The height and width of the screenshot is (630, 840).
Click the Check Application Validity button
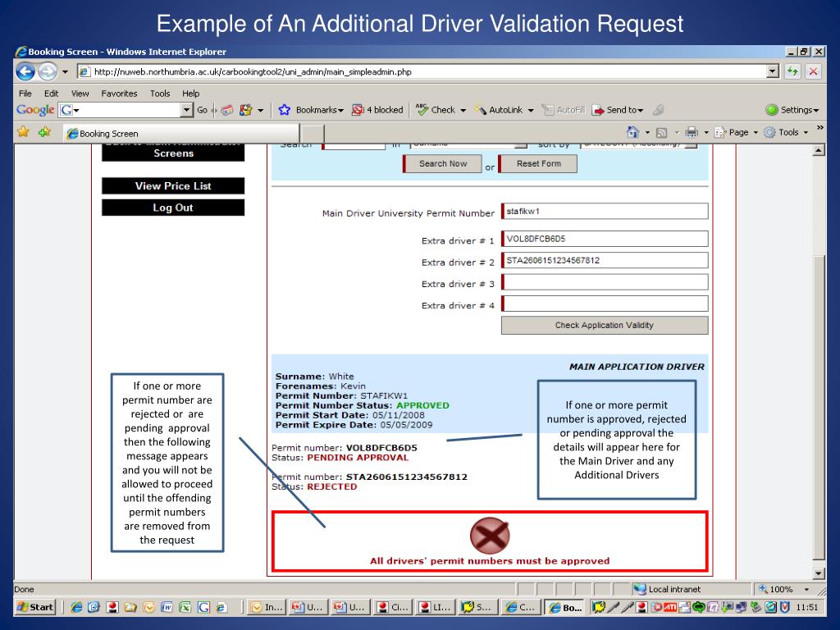605,325
